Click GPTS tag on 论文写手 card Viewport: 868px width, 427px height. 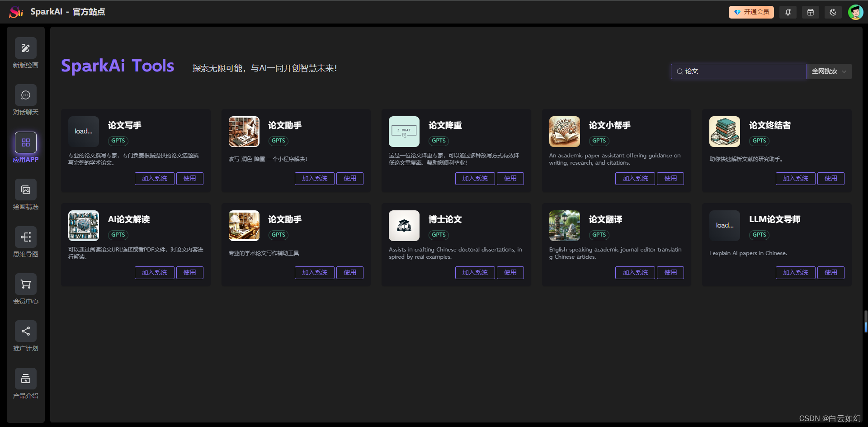118,141
